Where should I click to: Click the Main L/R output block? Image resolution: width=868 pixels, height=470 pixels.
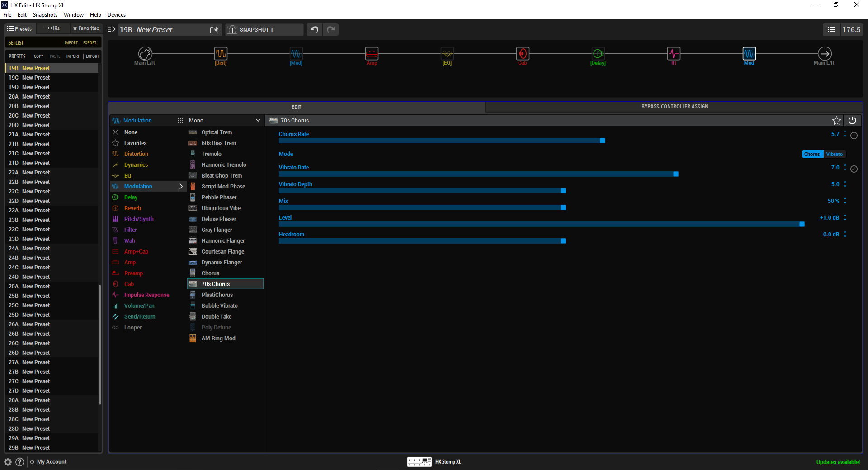tap(825, 54)
